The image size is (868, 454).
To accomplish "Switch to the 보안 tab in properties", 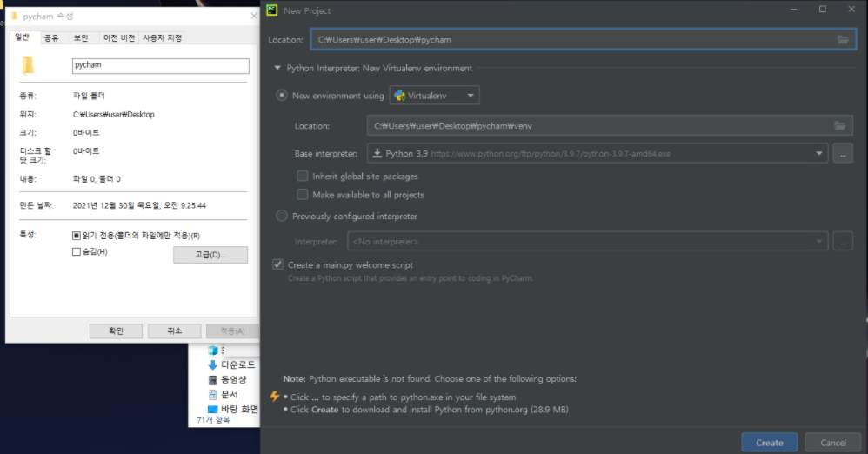I will click(x=82, y=37).
